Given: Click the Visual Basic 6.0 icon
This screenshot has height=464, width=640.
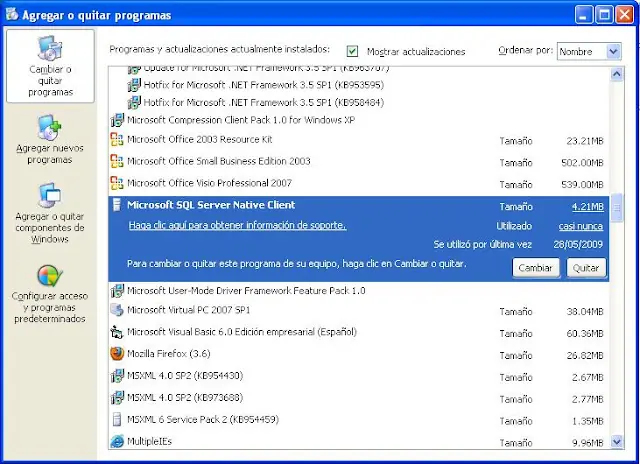Looking at the screenshot, I should click(117, 332).
